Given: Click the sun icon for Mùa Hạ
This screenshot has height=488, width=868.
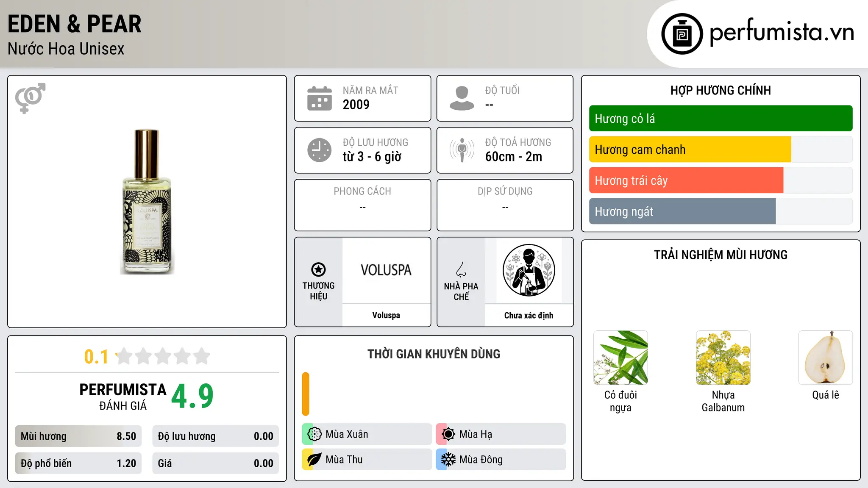Looking at the screenshot, I should point(448,434).
